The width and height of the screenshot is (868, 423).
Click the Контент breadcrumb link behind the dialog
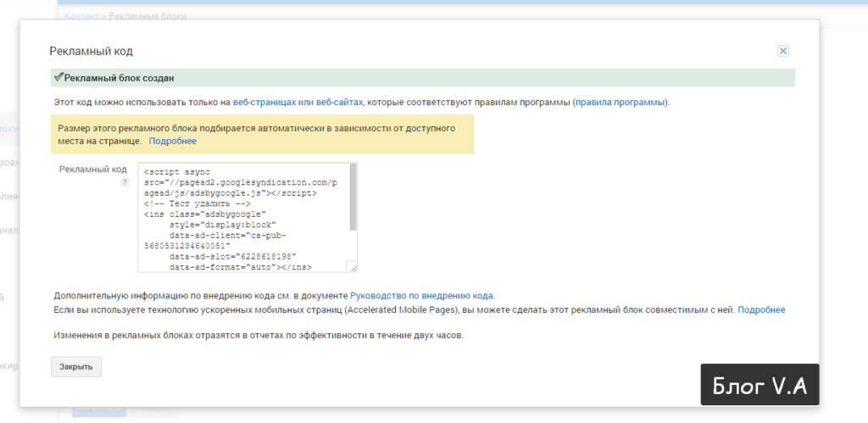[81, 15]
